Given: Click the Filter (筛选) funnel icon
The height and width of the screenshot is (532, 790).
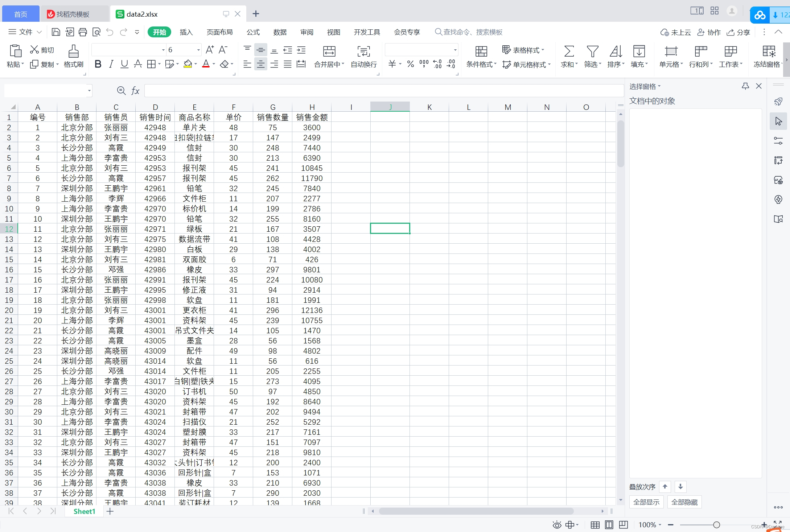Looking at the screenshot, I should click(592, 51).
